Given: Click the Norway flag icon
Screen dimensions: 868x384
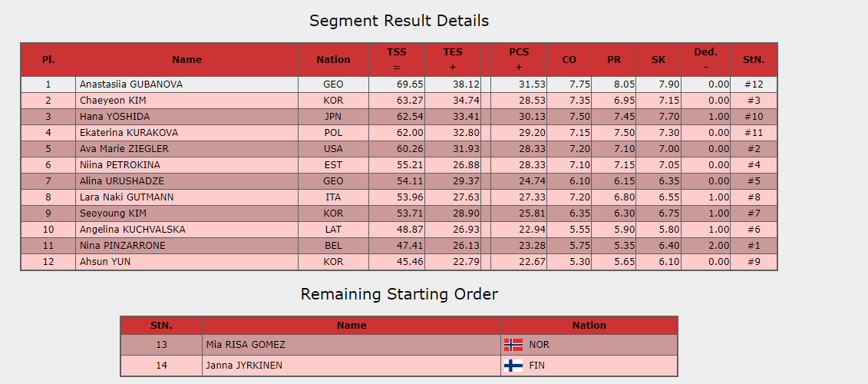Looking at the screenshot, I should tap(513, 345).
